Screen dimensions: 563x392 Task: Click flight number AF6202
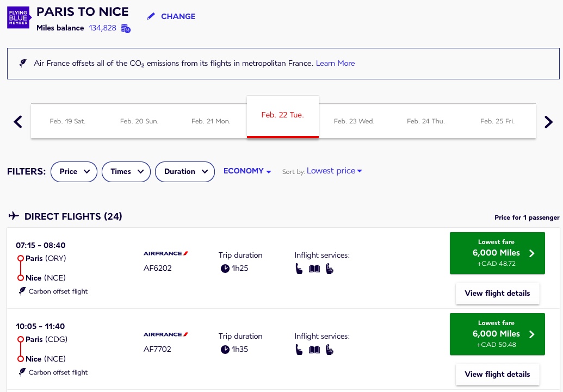coord(158,268)
